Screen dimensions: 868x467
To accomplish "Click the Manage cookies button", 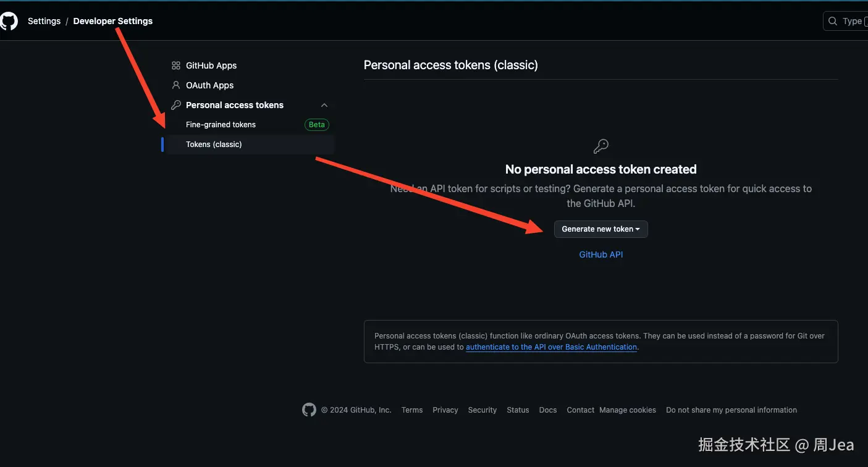I will pyautogui.click(x=628, y=410).
